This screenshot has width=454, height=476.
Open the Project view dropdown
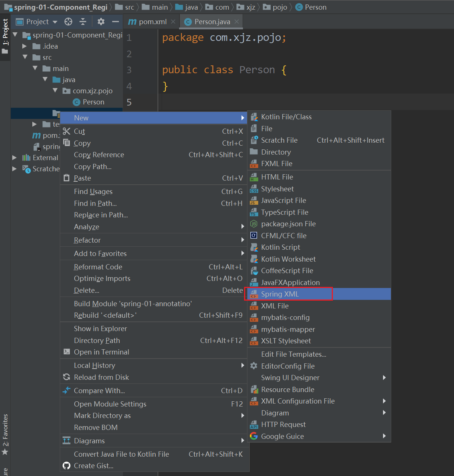point(55,22)
